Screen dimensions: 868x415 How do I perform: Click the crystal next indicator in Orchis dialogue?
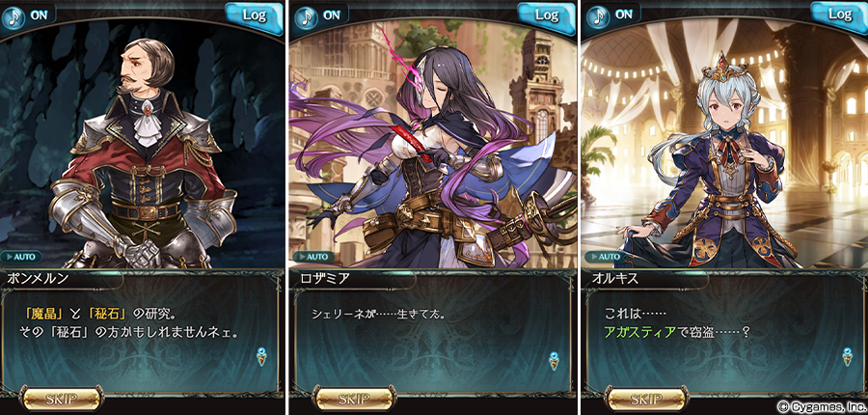tap(847, 356)
